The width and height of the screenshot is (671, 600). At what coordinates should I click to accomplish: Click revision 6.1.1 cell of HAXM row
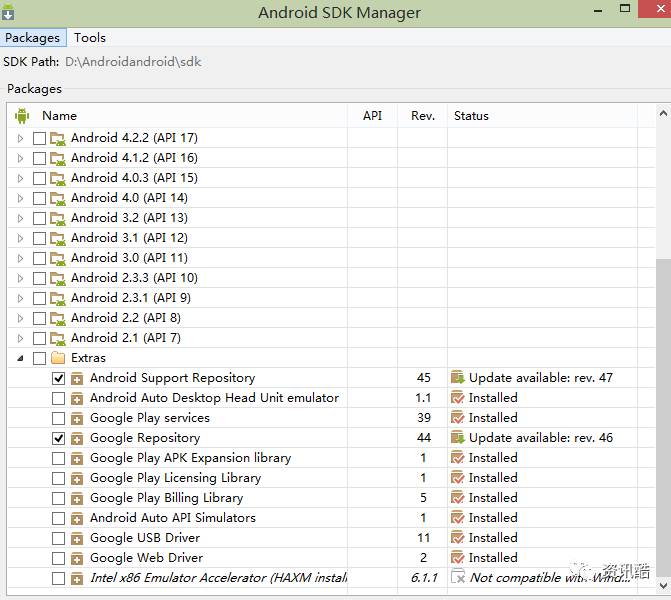(424, 578)
